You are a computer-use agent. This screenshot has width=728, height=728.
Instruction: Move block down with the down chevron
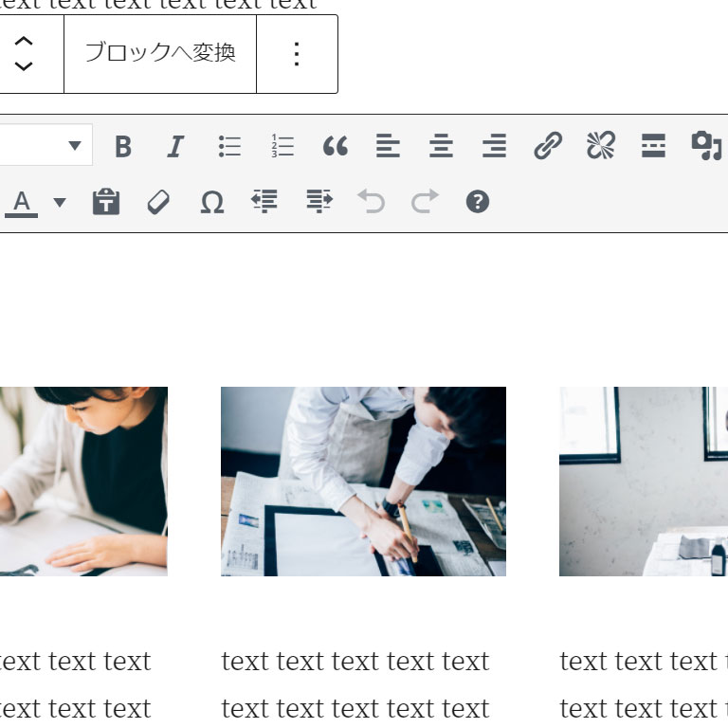pos(23,66)
